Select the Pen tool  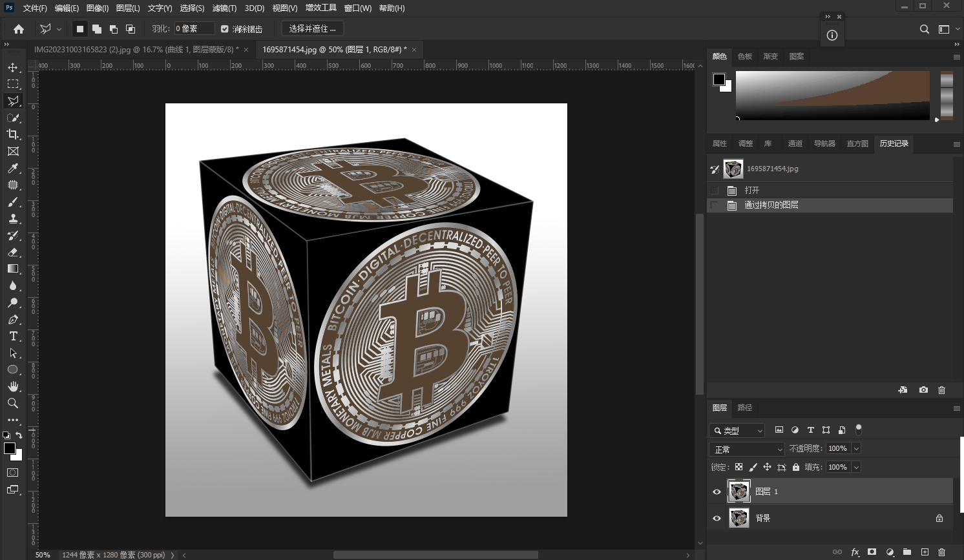pos(13,319)
